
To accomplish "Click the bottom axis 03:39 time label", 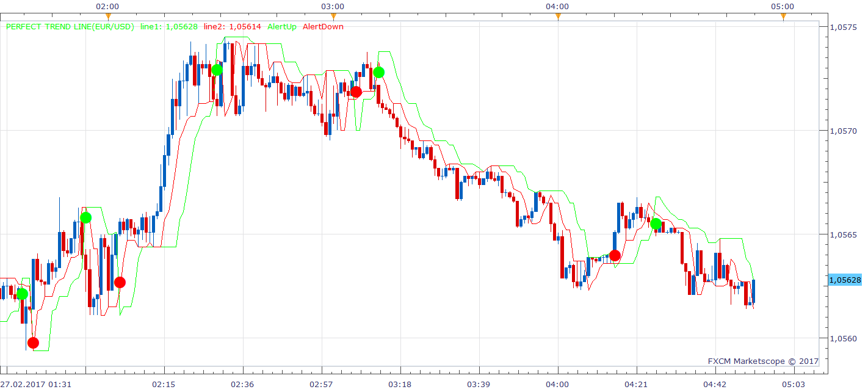I will [x=479, y=384].
